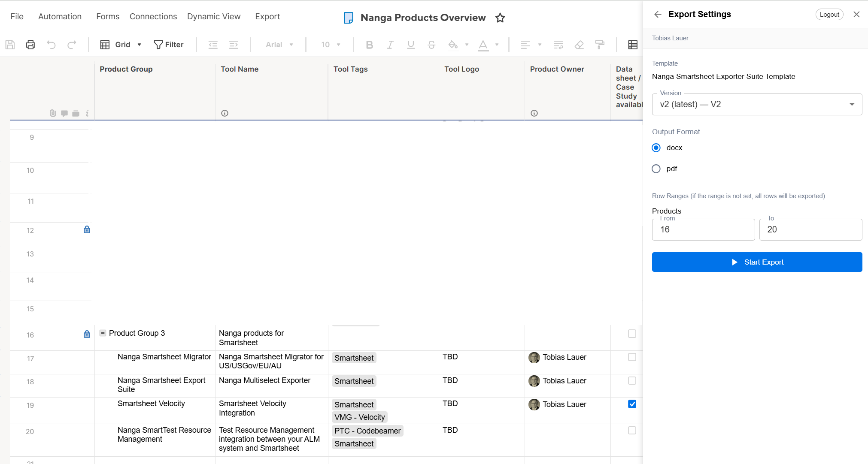Click the proofs column icon
Viewport: 868px width, 464px height.
click(x=76, y=113)
